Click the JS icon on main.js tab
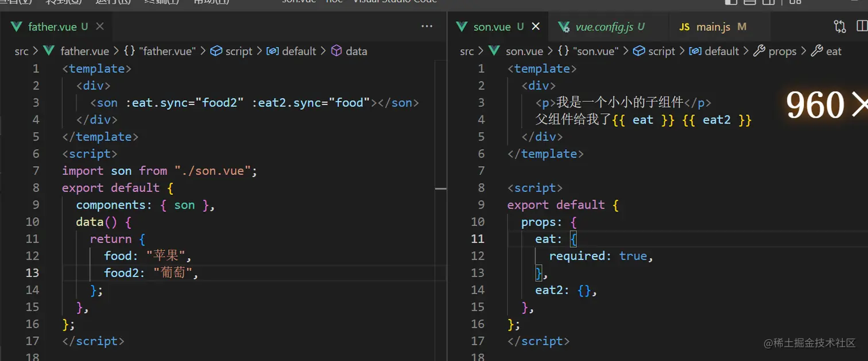This screenshot has height=361, width=868. pos(684,27)
